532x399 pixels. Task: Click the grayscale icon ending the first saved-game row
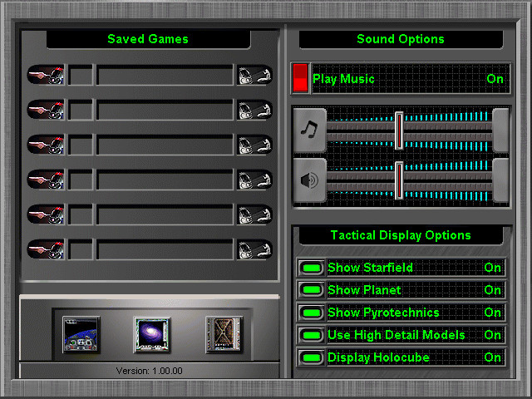(254, 75)
